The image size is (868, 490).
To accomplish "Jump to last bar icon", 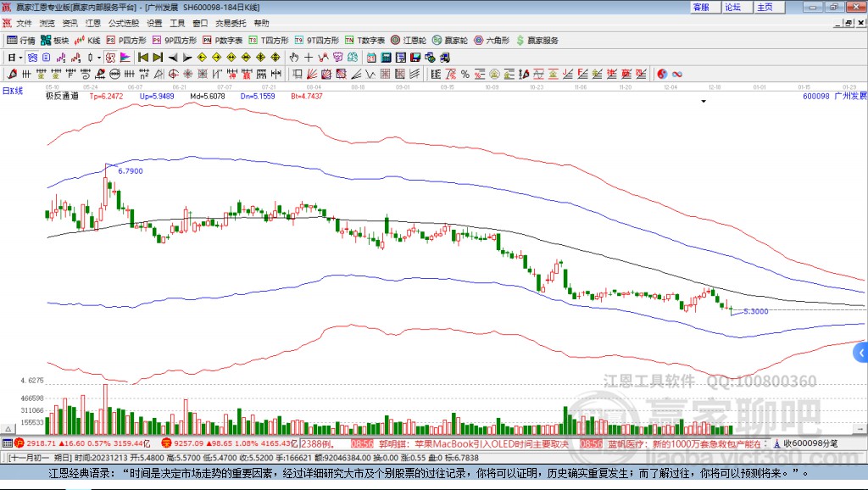I will [x=158, y=58].
